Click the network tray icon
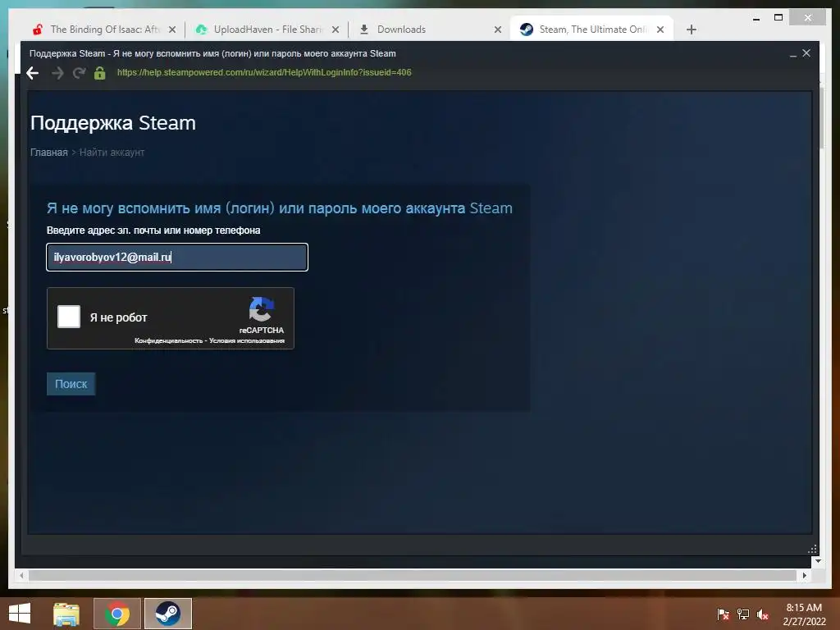Screen dimensions: 840x630 tap(743, 614)
